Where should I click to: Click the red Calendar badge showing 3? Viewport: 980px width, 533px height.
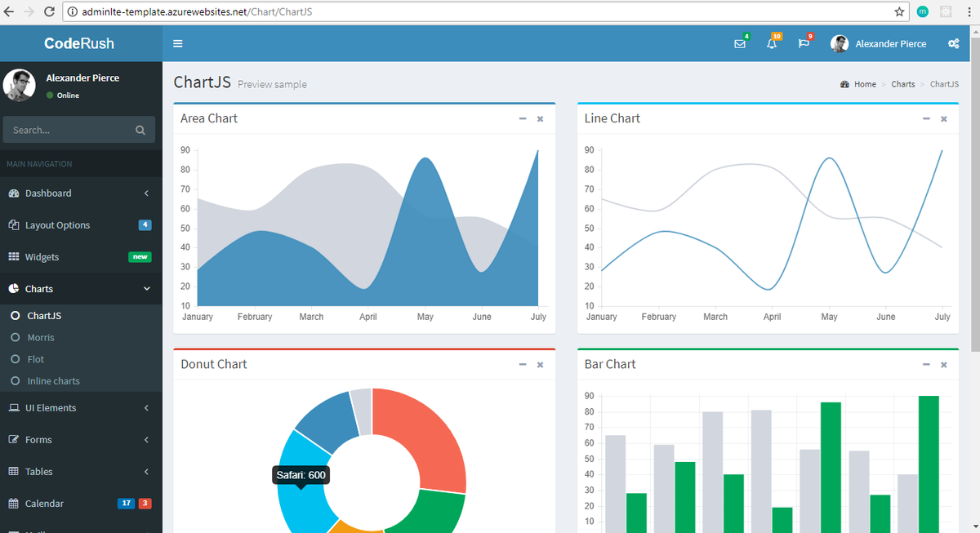click(x=146, y=503)
